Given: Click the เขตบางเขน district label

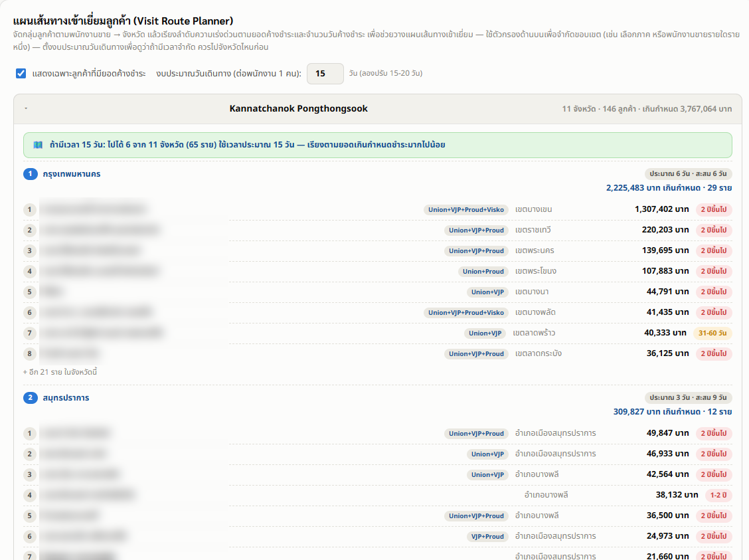Looking at the screenshot, I should pyautogui.click(x=534, y=209).
